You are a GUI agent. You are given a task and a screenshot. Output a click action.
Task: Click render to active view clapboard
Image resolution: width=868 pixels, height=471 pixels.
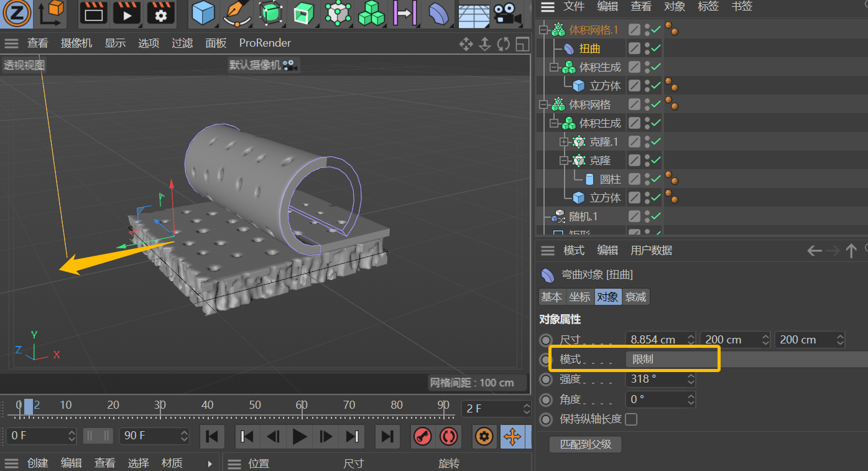pyautogui.click(x=93, y=13)
